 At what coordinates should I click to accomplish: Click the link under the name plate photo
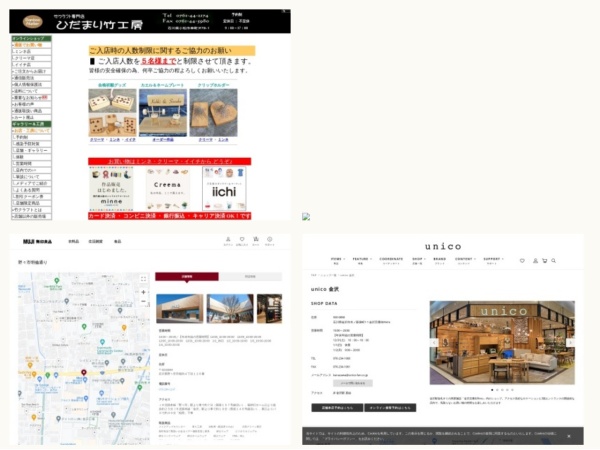tap(163, 140)
